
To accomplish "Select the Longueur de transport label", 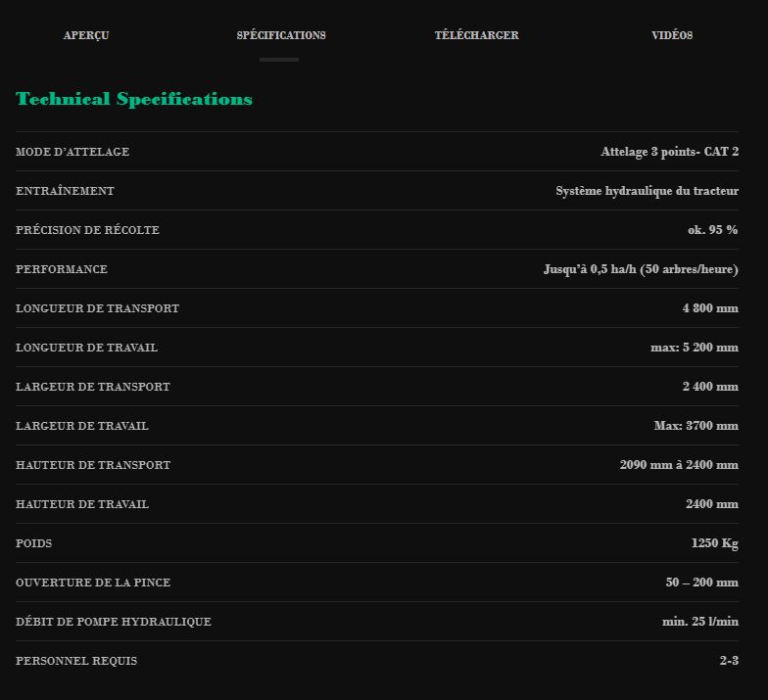I will [x=97, y=308].
